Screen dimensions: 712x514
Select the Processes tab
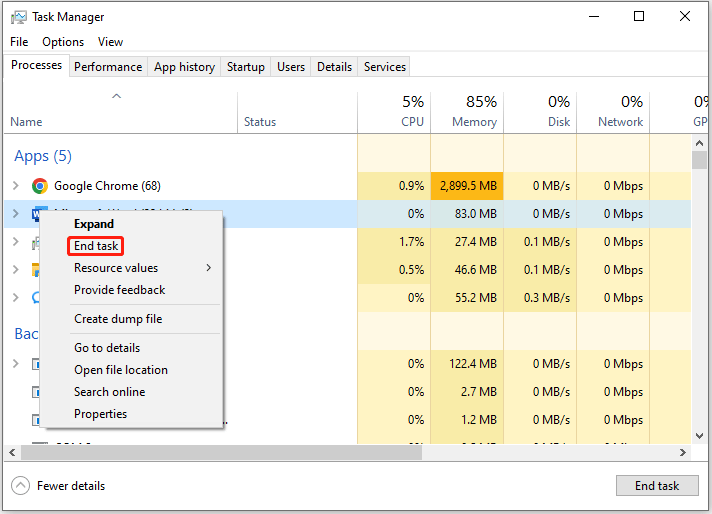click(36, 65)
